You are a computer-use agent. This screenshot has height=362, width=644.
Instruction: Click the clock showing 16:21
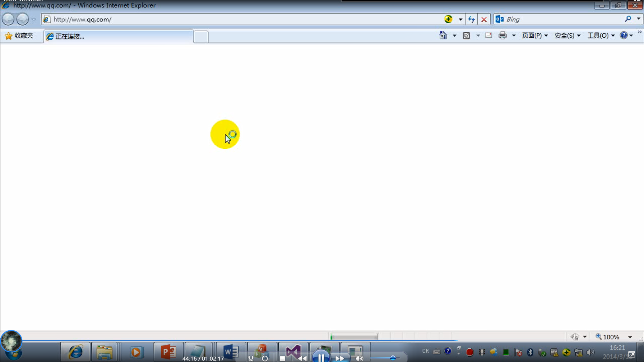pyautogui.click(x=617, y=348)
